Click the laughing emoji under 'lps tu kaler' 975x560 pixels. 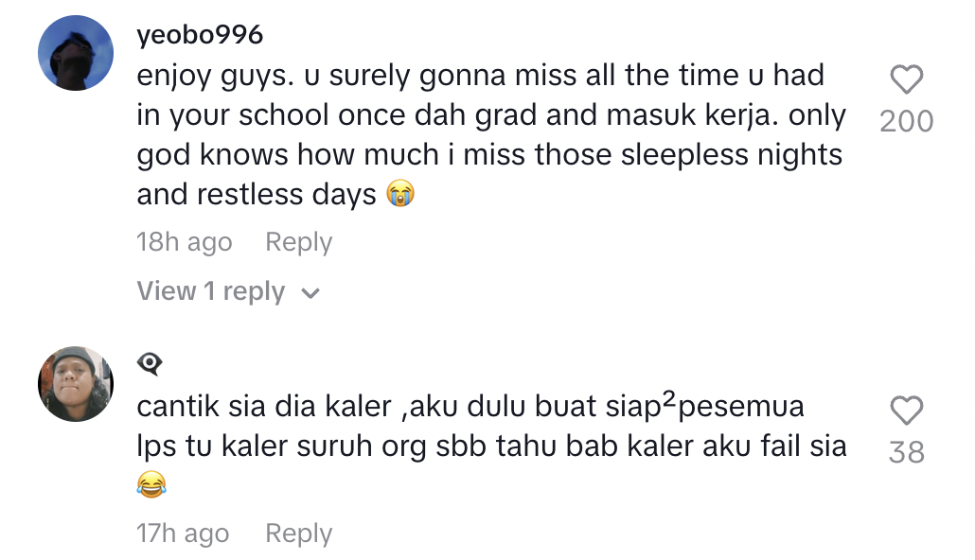151,484
